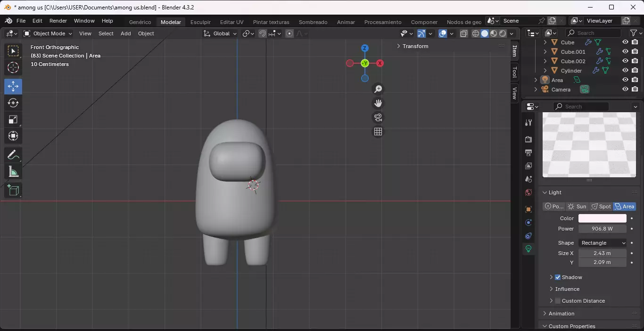Open the Render menu
Viewport: 644px width, 331px height.
coord(58,21)
